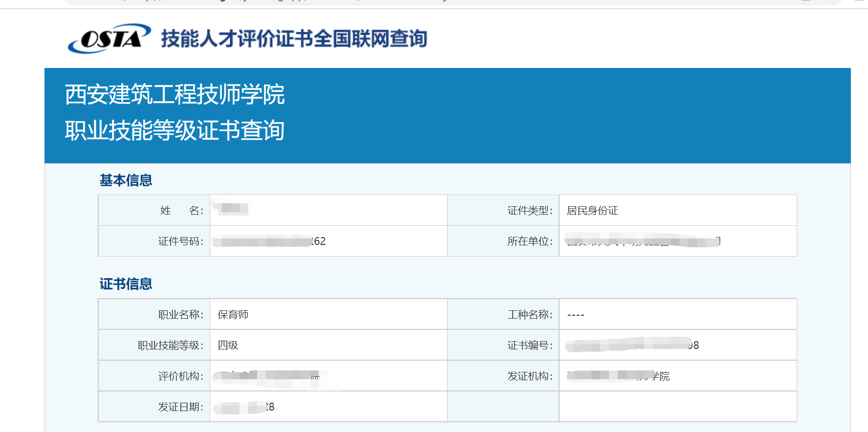This screenshot has height=432, width=868.
Task: Click the 发证日期 label
Action: click(x=180, y=407)
